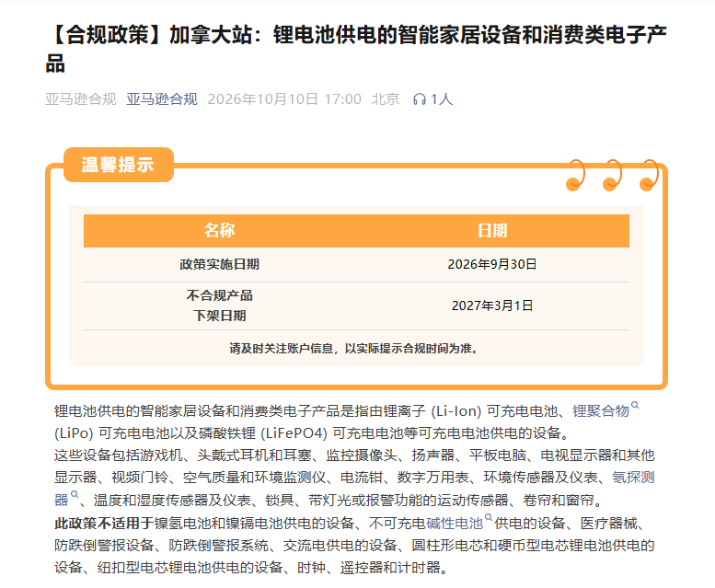Screen dimensions: 715x588
Task: Click the search icon after 碱性电池
Action: pyautogui.click(x=489, y=517)
